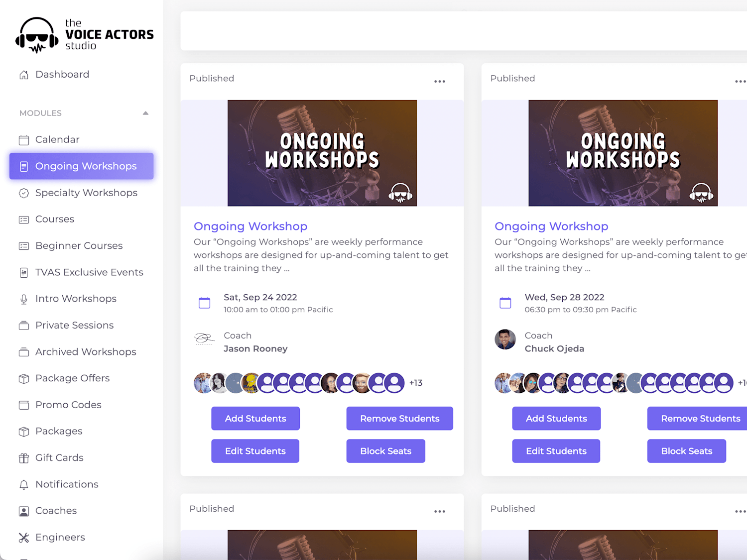
Task: Select the Specialty Workshops checkmark icon
Action: (24, 193)
